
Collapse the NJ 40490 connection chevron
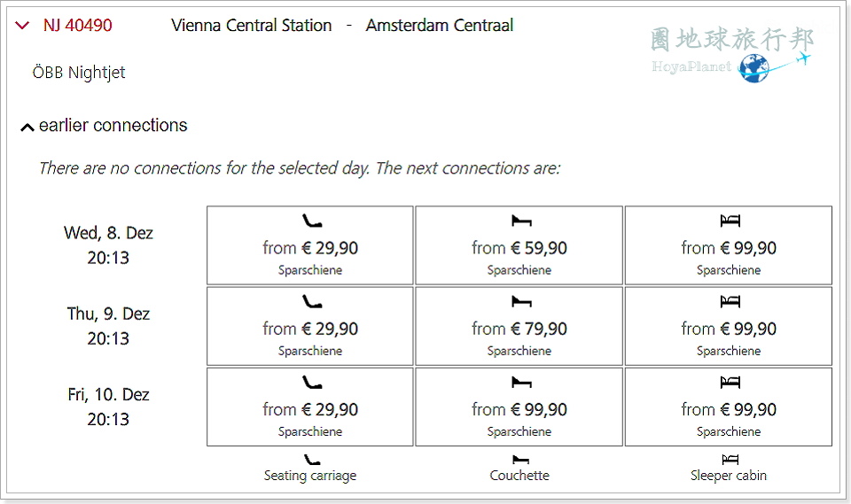pyautogui.click(x=22, y=25)
